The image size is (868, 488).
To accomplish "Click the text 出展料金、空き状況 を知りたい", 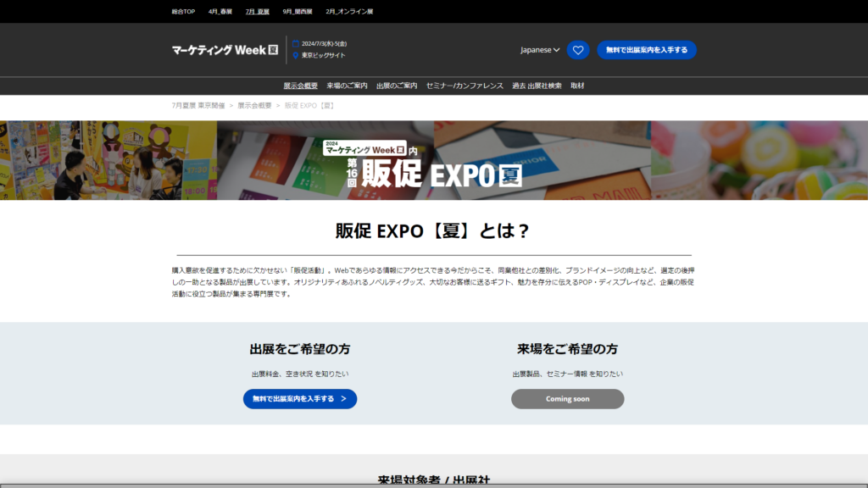I will click(300, 374).
